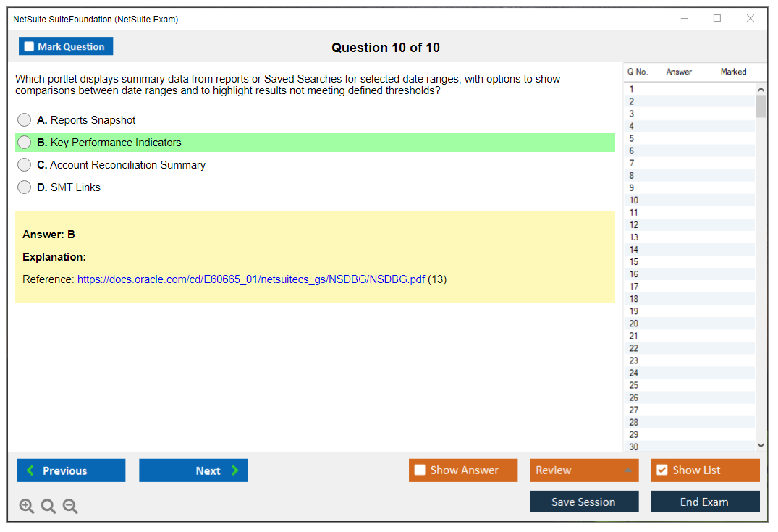
Task: Click the question list scrollbar thumb
Action: [761, 106]
